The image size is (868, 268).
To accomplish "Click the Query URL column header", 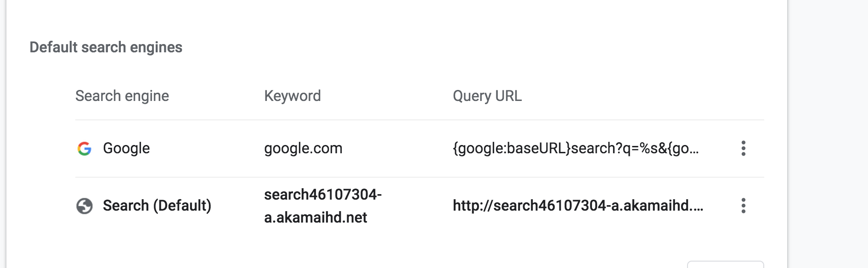I will click(487, 96).
